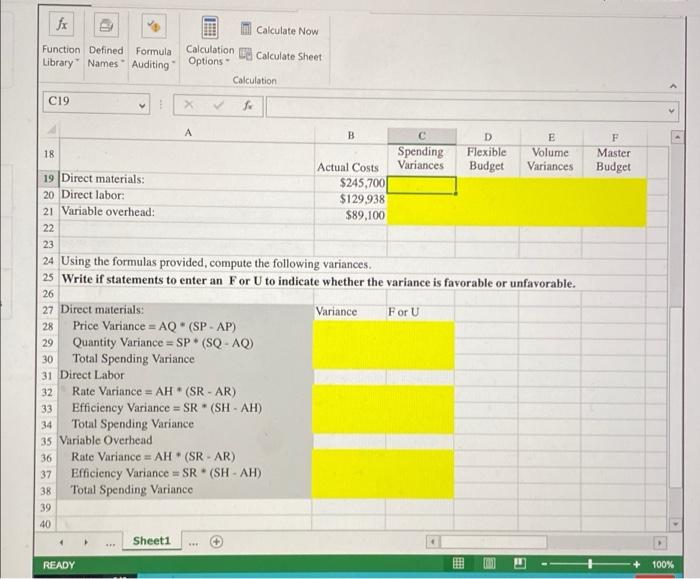Viewport: 700px width, 579px height.
Task: Click 'Volume Variances' header cell
Action: click(550, 159)
